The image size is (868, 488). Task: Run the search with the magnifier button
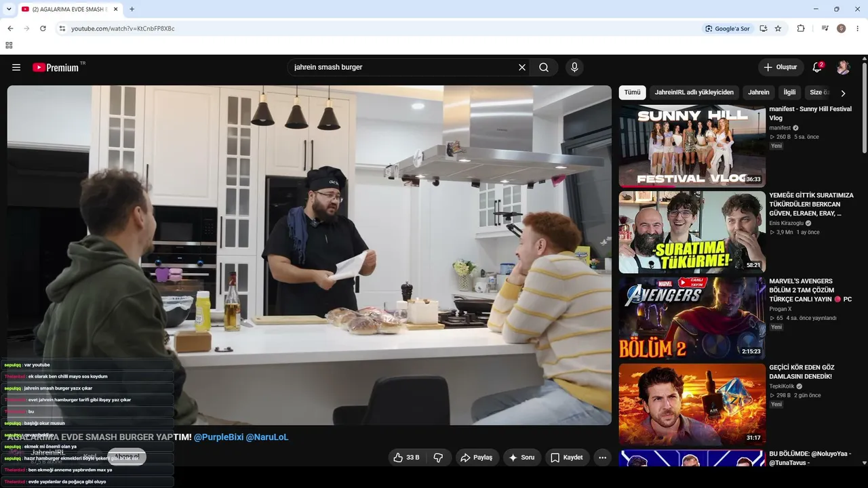tap(544, 67)
